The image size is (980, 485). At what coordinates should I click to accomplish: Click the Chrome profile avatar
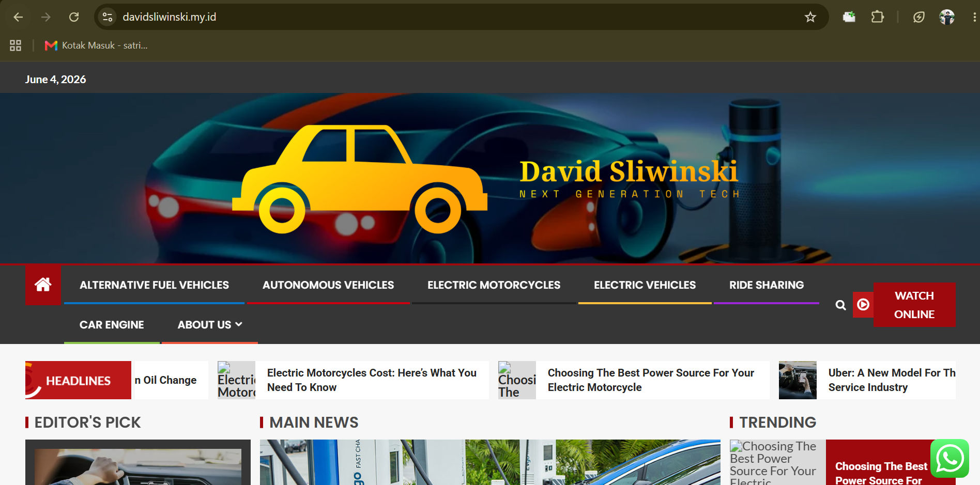pyautogui.click(x=947, y=17)
